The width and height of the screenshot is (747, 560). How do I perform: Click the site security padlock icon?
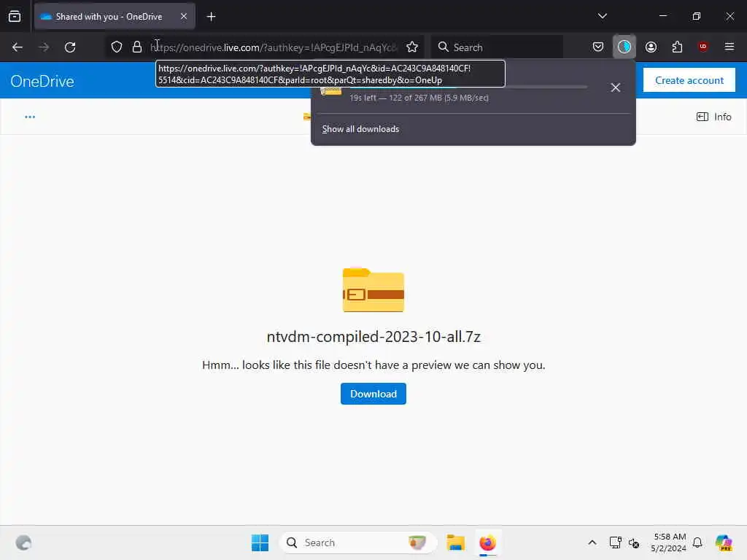pos(137,47)
